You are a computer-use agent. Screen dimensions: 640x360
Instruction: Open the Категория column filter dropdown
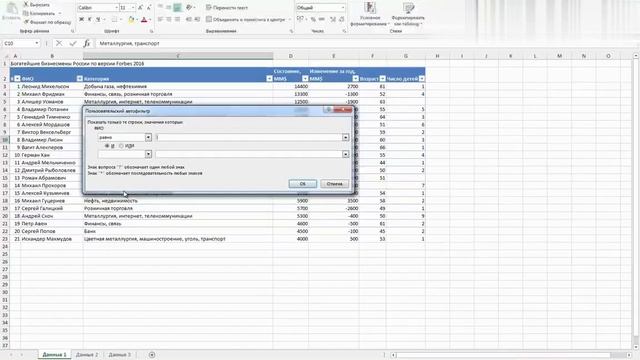[x=269, y=78]
